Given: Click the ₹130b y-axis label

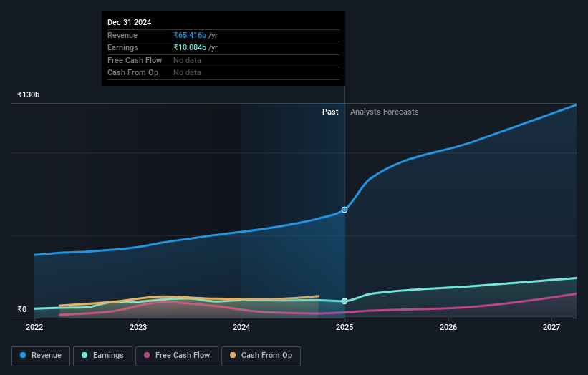Looking at the screenshot, I should click(x=28, y=94).
